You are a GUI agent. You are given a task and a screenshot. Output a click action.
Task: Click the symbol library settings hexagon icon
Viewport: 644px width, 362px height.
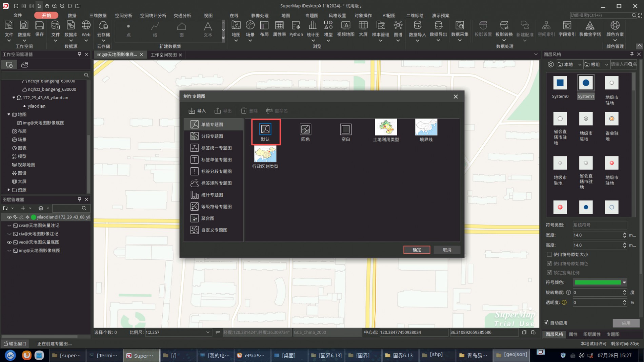551,64
